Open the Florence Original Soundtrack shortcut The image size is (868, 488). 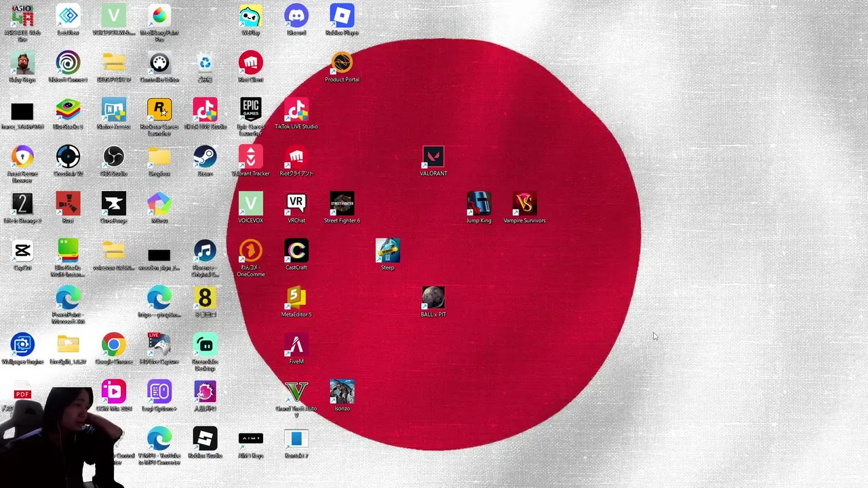(x=205, y=251)
